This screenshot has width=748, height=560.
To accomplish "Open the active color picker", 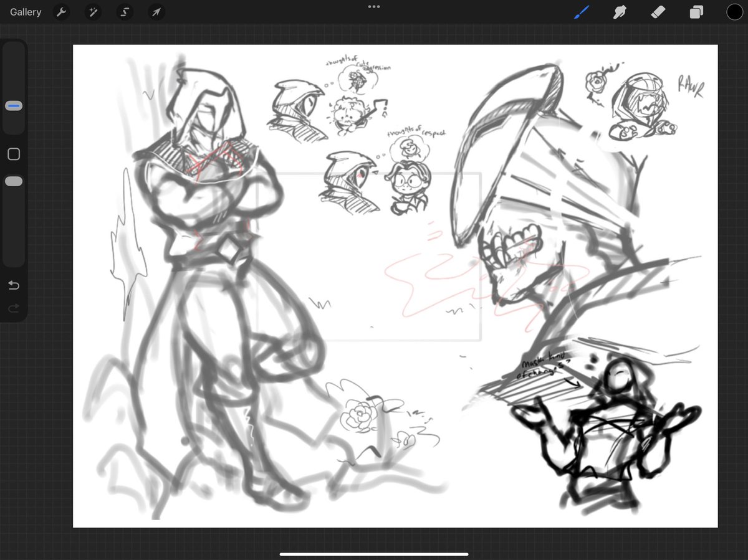I will [734, 12].
